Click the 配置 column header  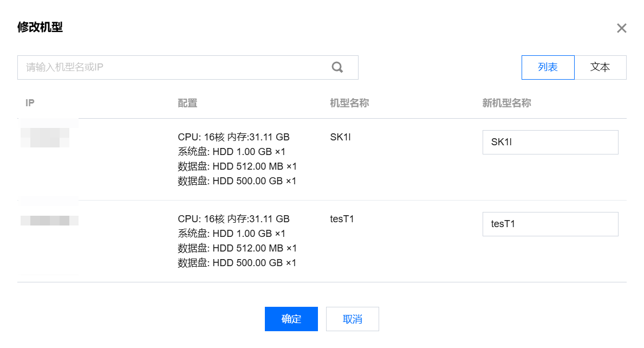187,103
